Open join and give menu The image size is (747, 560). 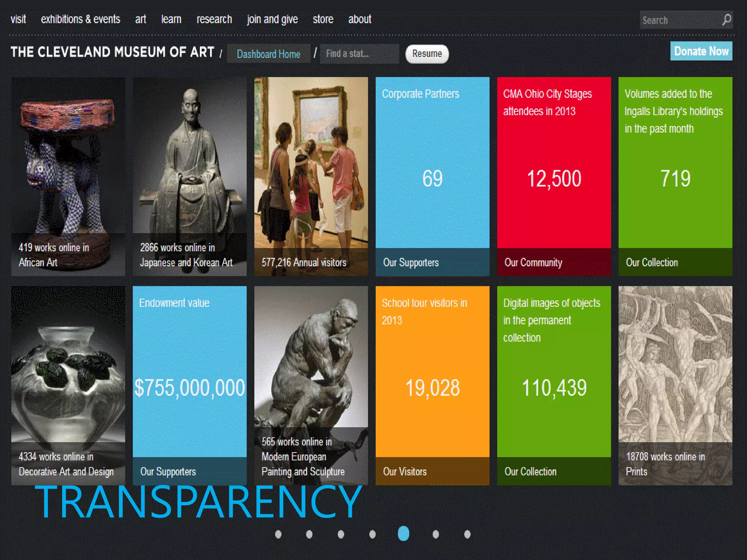[x=272, y=19]
